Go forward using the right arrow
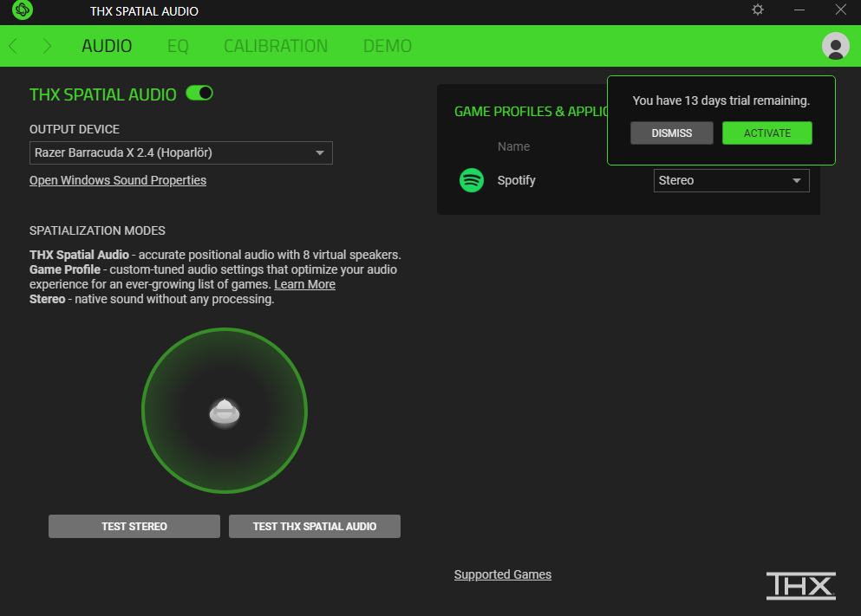 47,46
